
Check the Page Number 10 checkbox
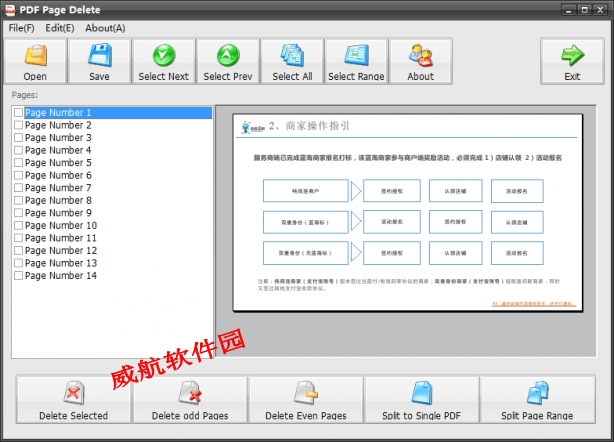tap(18, 226)
